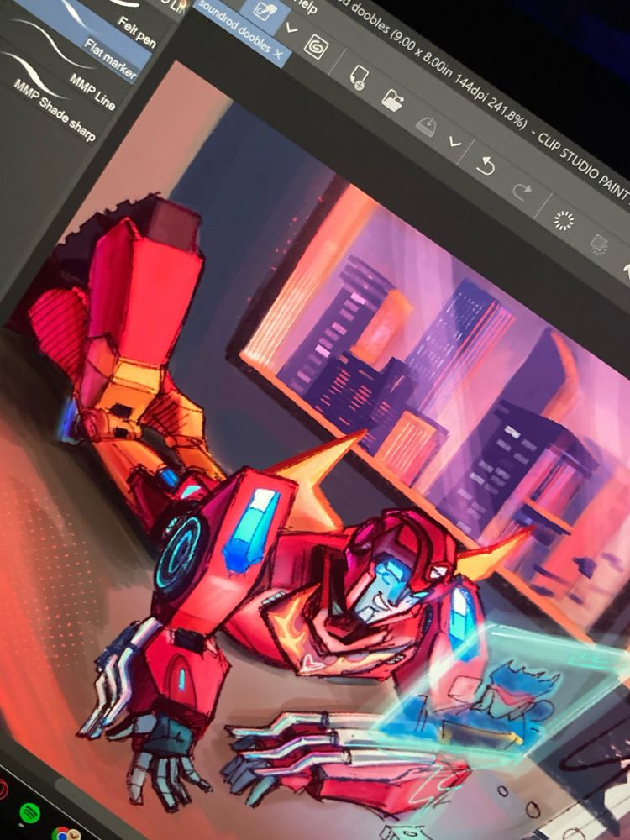This screenshot has height=840, width=630.
Task: Open the Help menu
Action: click(x=307, y=5)
